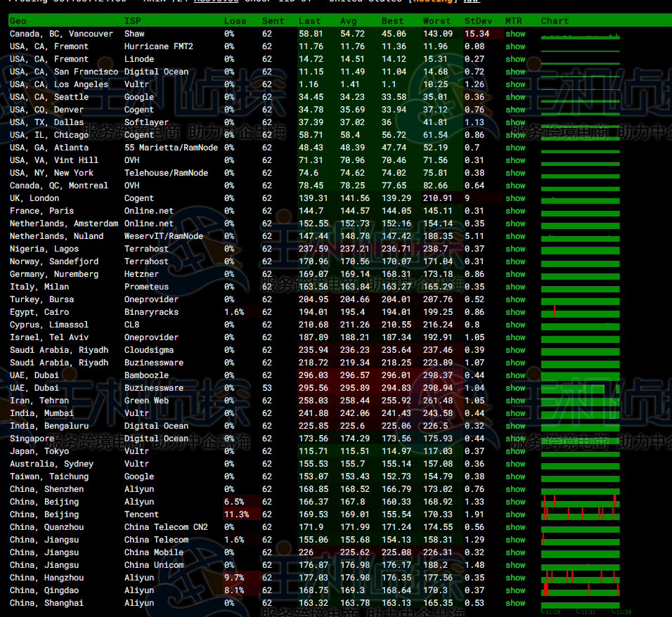Click the chart for China, Hangzhou Aliyun
This screenshot has width=672, height=617.
[x=580, y=578]
